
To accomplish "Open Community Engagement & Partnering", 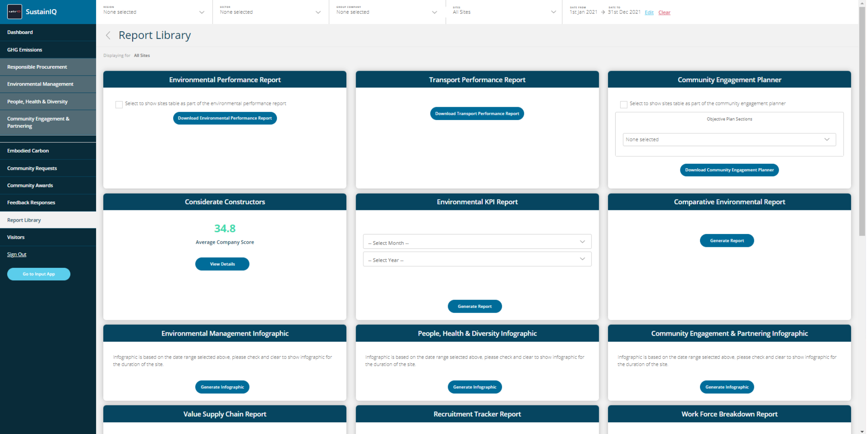I will point(48,122).
